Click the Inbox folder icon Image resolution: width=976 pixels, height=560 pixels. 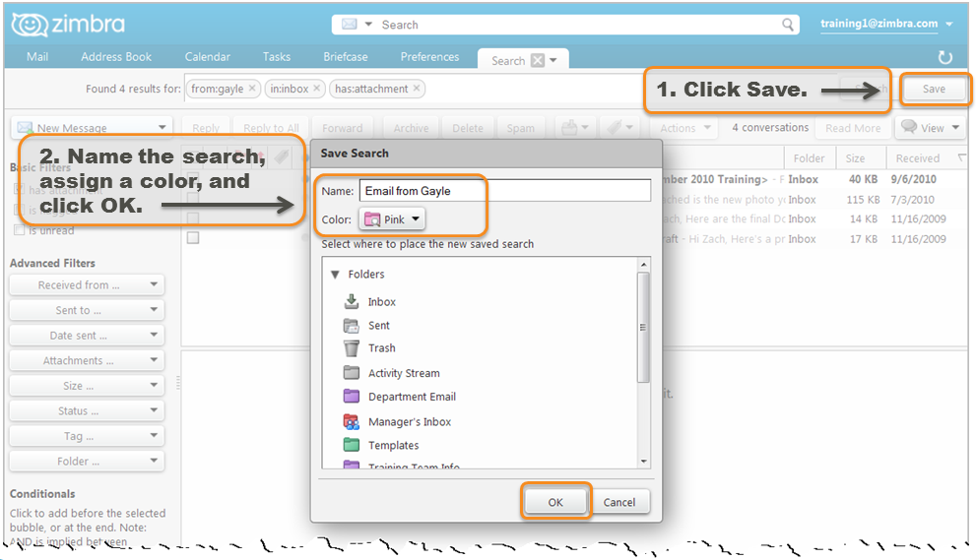tap(351, 301)
